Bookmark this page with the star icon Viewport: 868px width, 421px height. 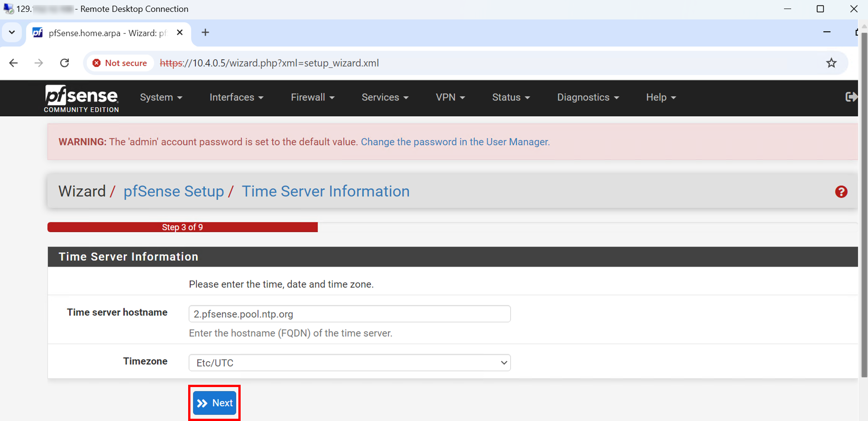831,63
